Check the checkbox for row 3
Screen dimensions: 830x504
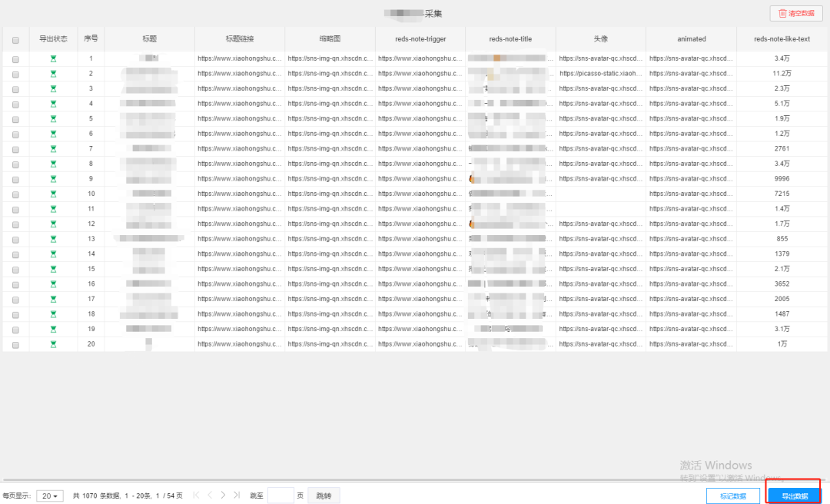[15, 89]
